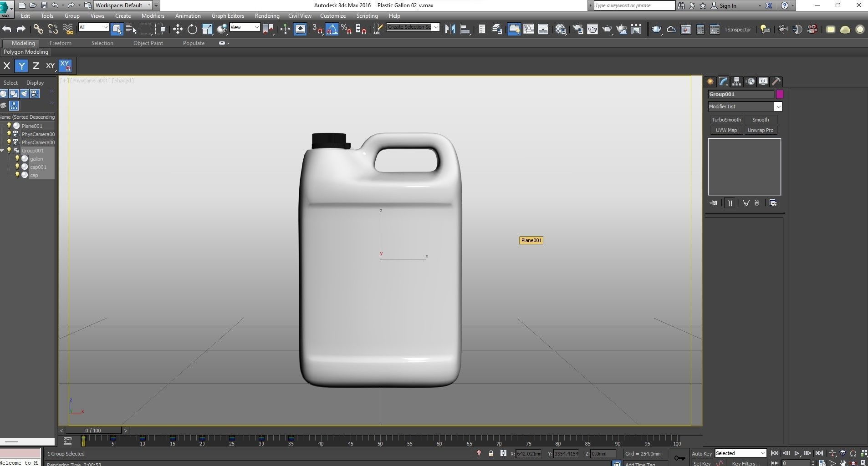
Task: Open Render Setup dialog
Action: click(x=578, y=29)
